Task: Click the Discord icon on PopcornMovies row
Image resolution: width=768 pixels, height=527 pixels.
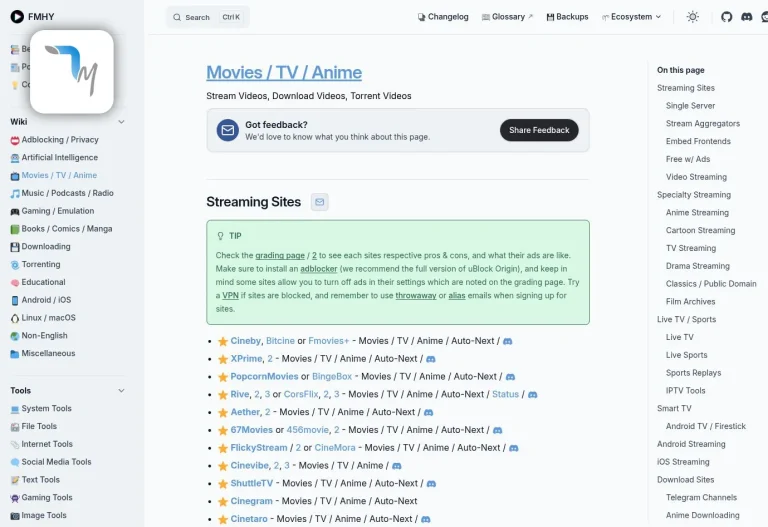Action: coord(510,377)
